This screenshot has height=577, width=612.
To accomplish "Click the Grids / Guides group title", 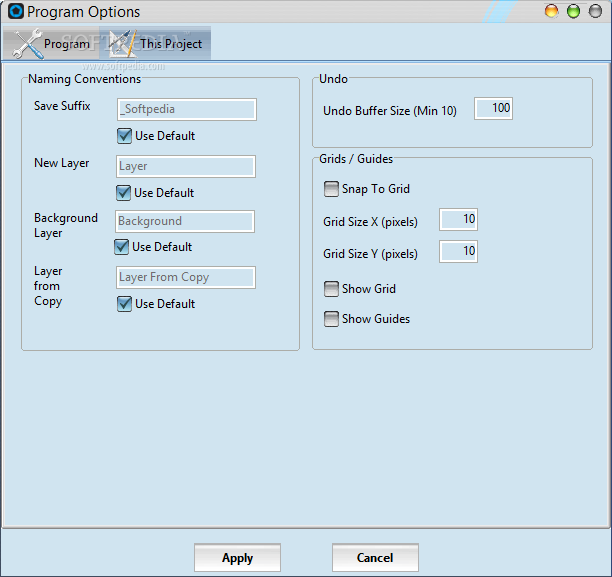I will [356, 159].
